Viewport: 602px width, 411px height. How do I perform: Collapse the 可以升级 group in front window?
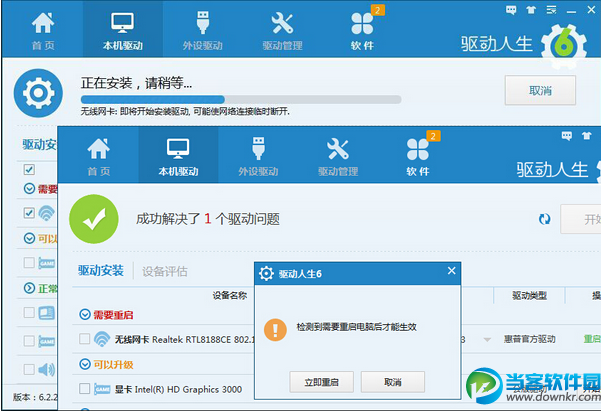point(84,364)
